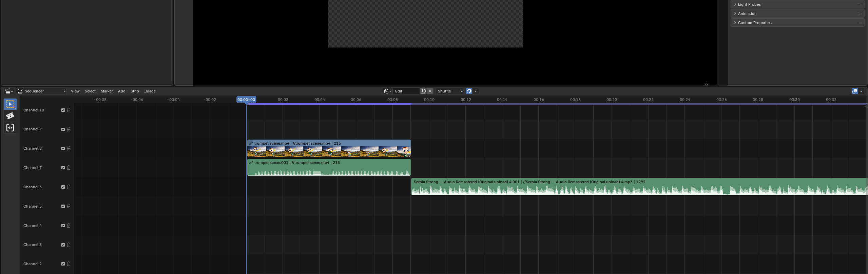This screenshot has width=868, height=274.
Task: Click the playhead frame indicator 00:00+00
Action: pyautogui.click(x=246, y=100)
